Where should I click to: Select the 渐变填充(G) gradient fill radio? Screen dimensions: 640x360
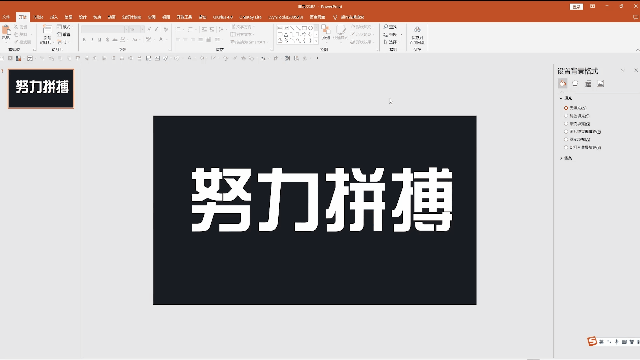[x=577, y=123]
